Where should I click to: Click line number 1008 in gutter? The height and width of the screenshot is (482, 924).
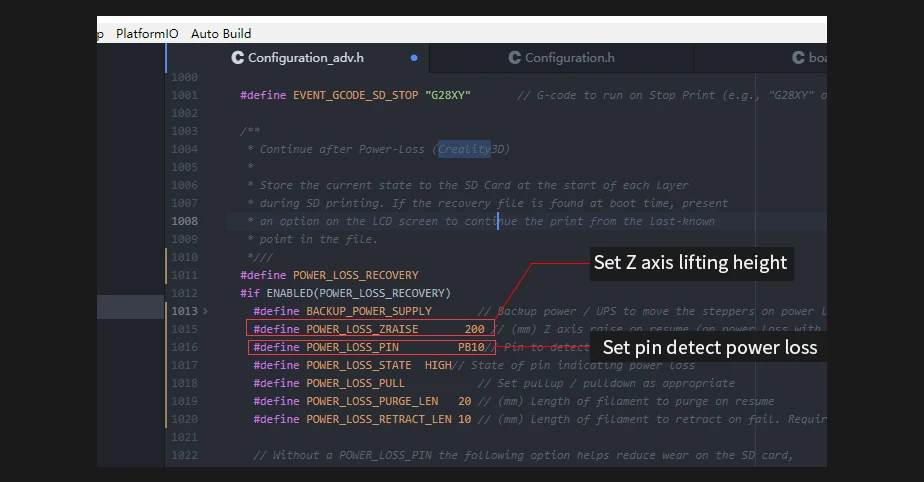pos(184,221)
